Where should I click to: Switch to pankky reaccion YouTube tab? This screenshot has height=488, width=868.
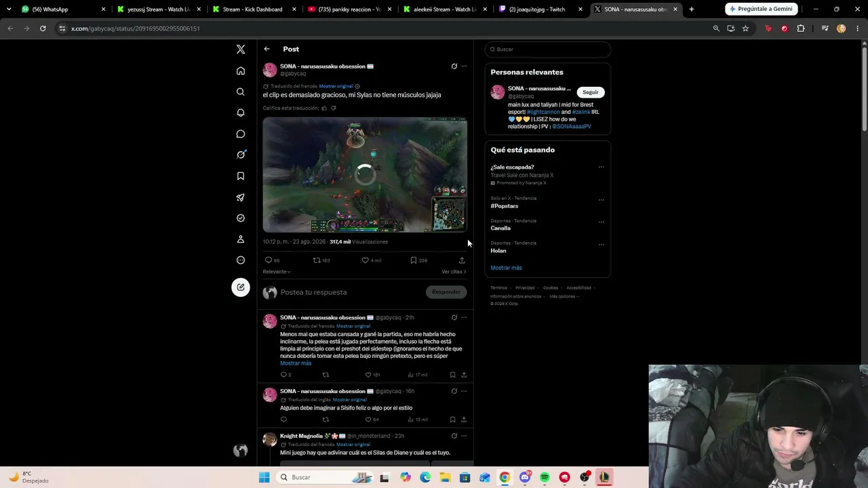click(x=350, y=9)
